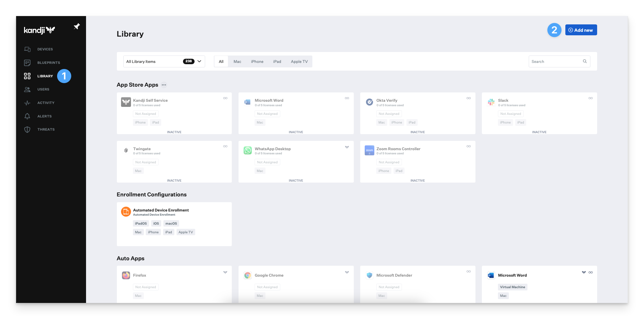Image resolution: width=644 pixels, height=319 pixels.
Task: Click the Kandji Self Service app icon
Action: pyautogui.click(x=126, y=102)
